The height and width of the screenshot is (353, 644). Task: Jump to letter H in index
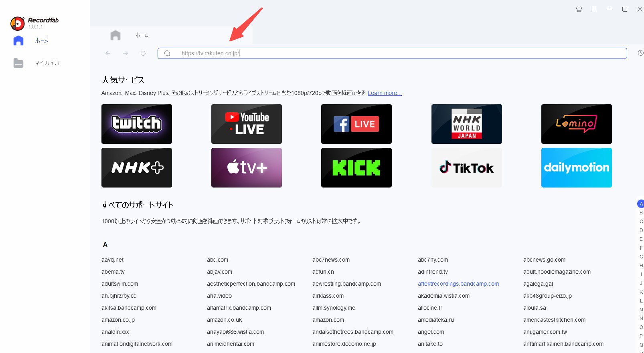[641, 265]
